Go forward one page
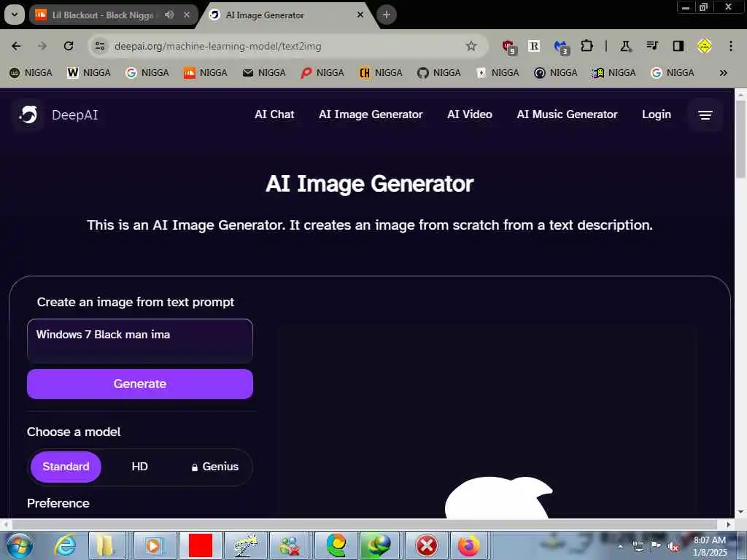Viewport: 747px width, 560px height. pyautogui.click(x=42, y=46)
